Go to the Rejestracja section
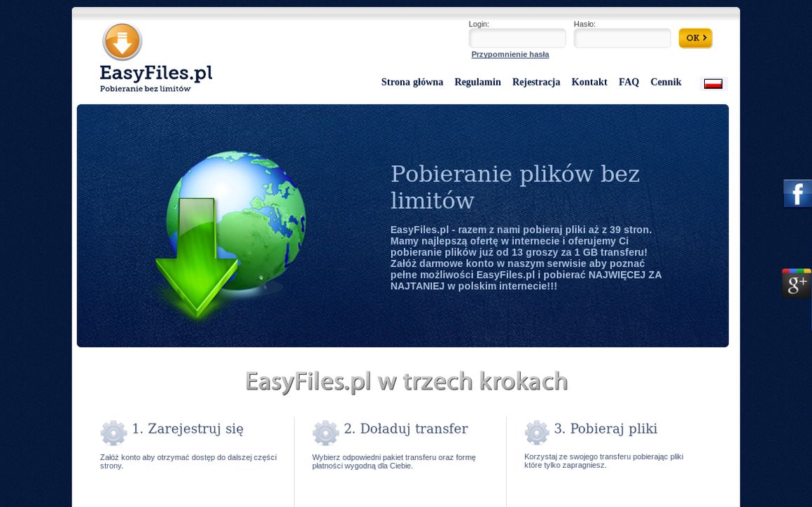Image resolution: width=812 pixels, height=507 pixels. pyautogui.click(x=536, y=82)
